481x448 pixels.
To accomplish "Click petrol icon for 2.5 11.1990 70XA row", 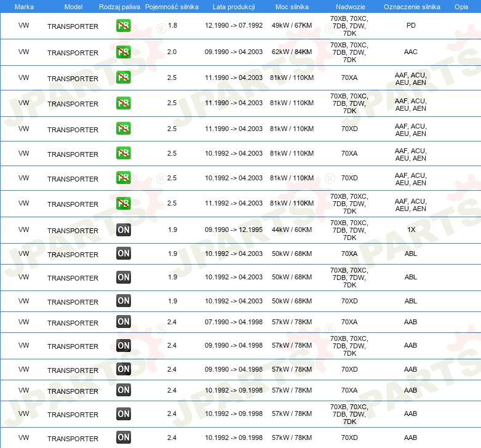I will 123,78.
